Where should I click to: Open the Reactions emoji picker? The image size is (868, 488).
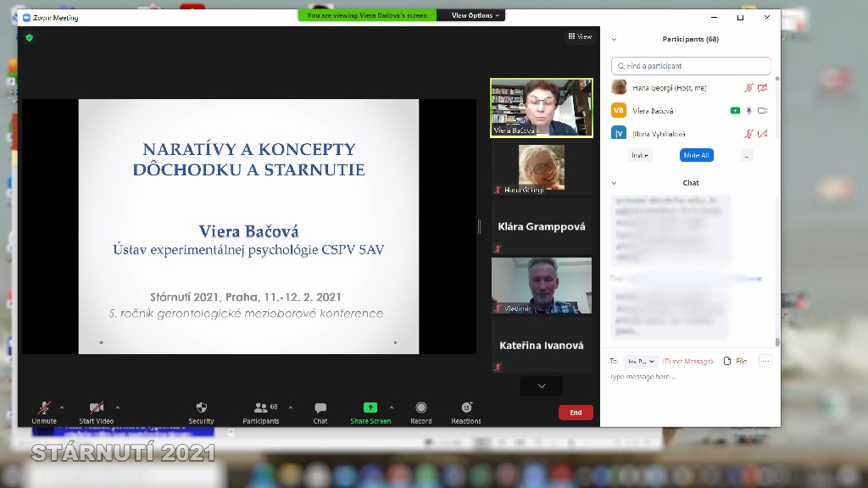pyautogui.click(x=466, y=408)
